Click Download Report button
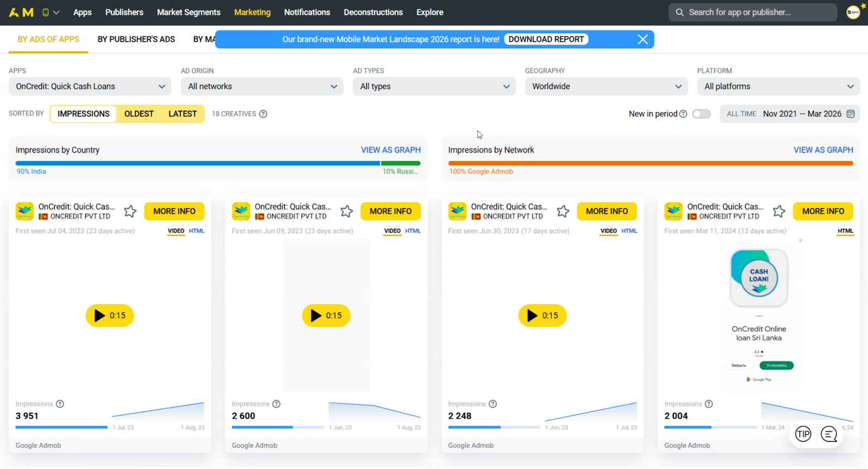The image size is (868, 469). coord(546,39)
